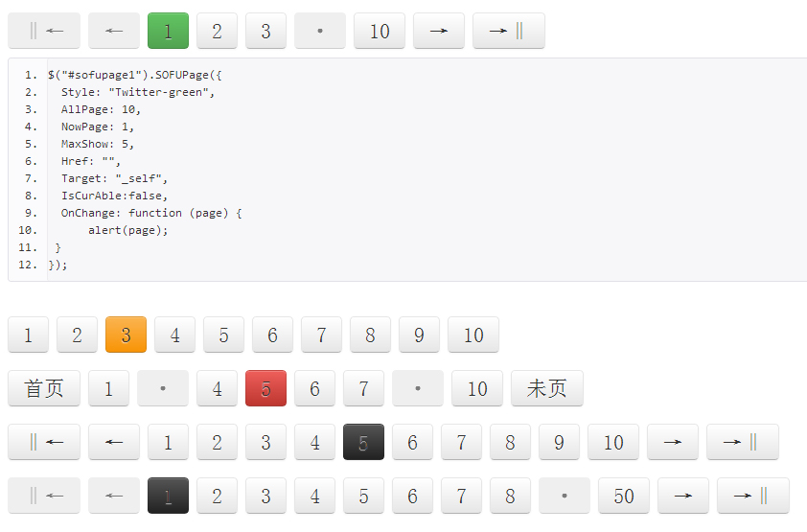Click next arrow in fourth paginator row
The image size is (807, 532).
pos(672,442)
